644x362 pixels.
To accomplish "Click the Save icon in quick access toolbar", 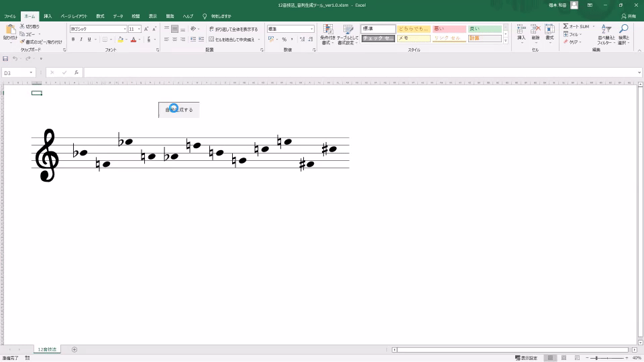I will (x=5, y=58).
